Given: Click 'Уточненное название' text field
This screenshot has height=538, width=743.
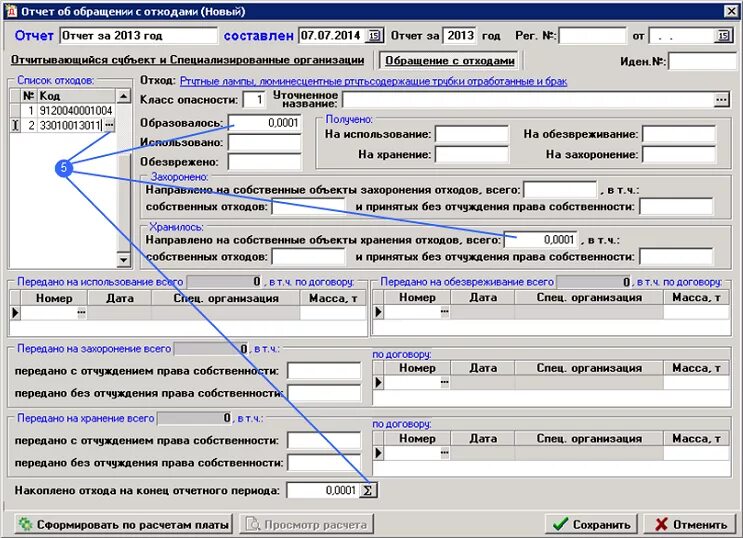Looking at the screenshot, I should point(528,100).
